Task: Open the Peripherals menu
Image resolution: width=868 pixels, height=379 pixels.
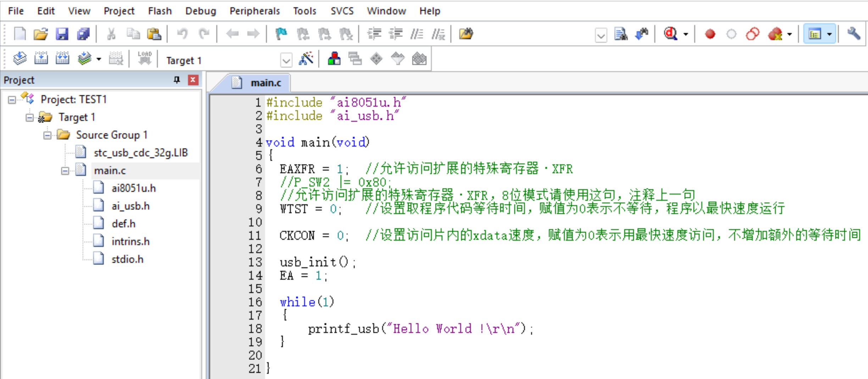Action: tap(254, 11)
